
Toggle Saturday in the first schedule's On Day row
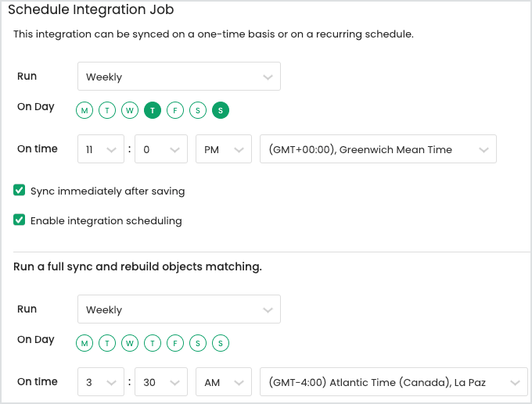198,110
